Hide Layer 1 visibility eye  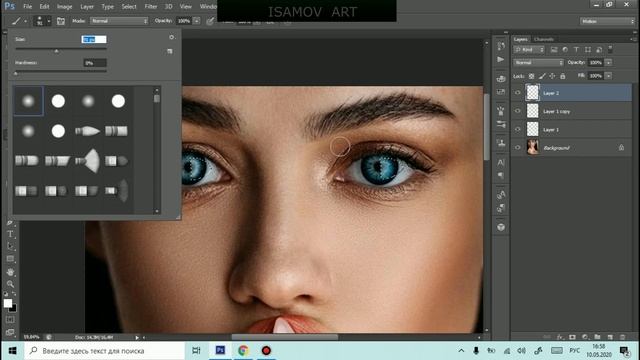pyautogui.click(x=518, y=129)
